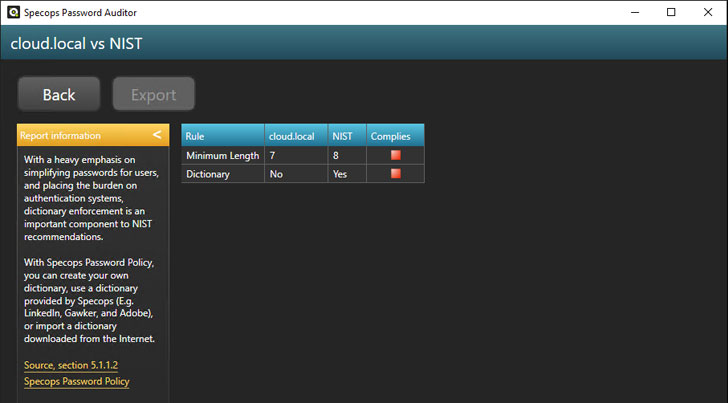Select the Minimum Length rule row
728x403 pixels.
coord(222,155)
